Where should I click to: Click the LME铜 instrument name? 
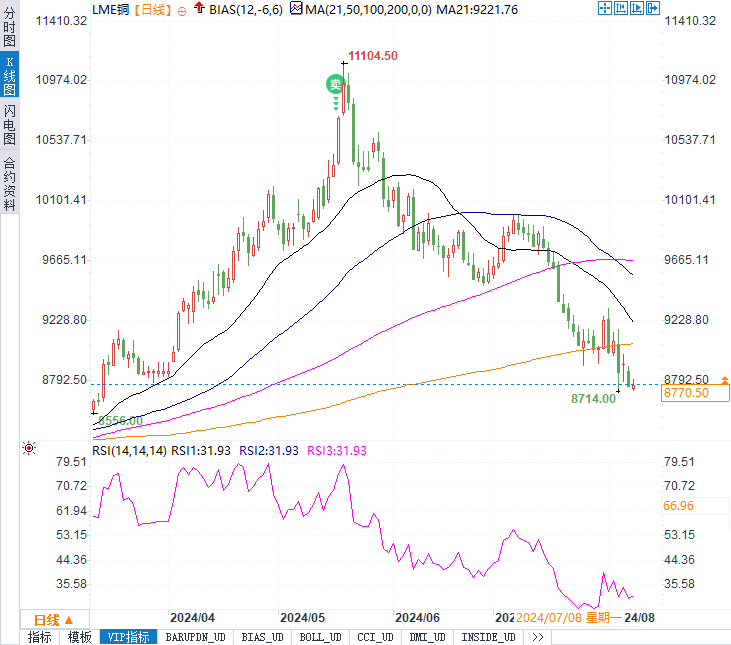pos(110,10)
